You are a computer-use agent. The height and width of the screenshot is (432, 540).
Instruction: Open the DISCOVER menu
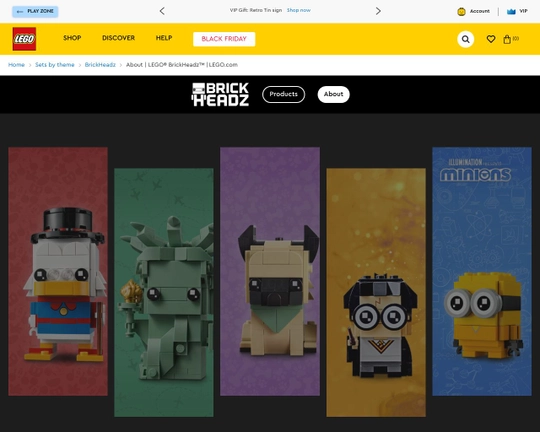coord(118,38)
